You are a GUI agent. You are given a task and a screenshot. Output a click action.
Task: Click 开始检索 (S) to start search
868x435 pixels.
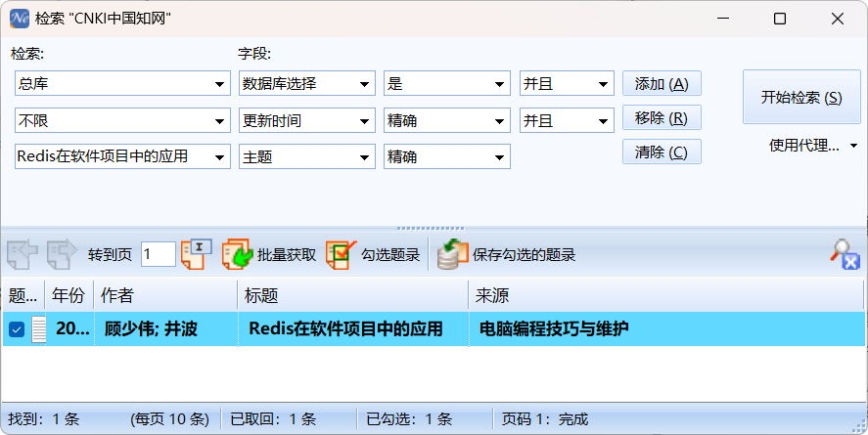click(801, 98)
